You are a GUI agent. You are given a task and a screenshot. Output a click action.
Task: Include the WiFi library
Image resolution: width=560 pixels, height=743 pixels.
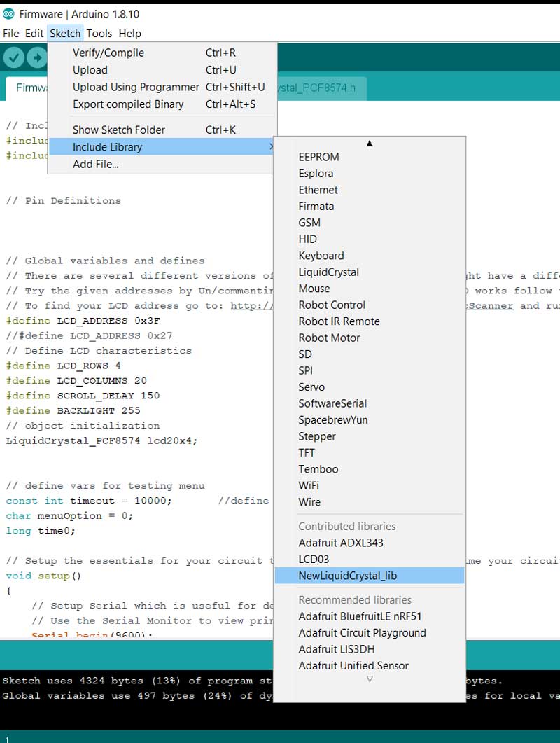370,486
